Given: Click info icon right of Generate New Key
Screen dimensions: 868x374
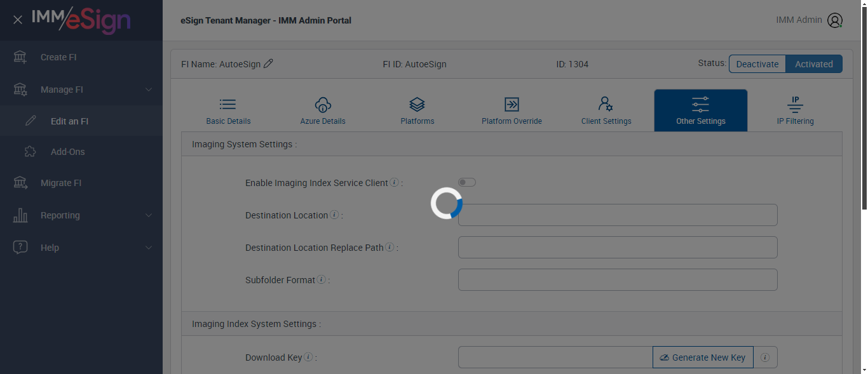Looking at the screenshot, I should [x=765, y=357].
